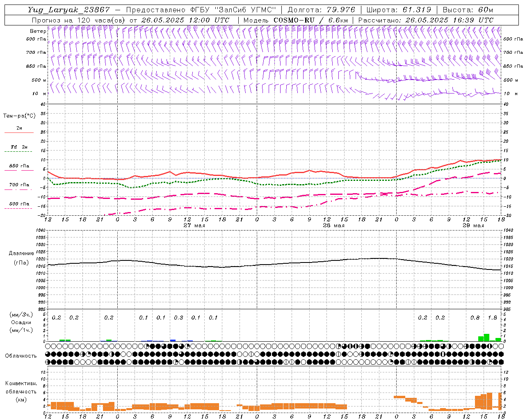Image resolution: width=525 pixels, height=420 pixels.
Task: Click the elevation label Высота: 60м
Action: pyautogui.click(x=468, y=10)
